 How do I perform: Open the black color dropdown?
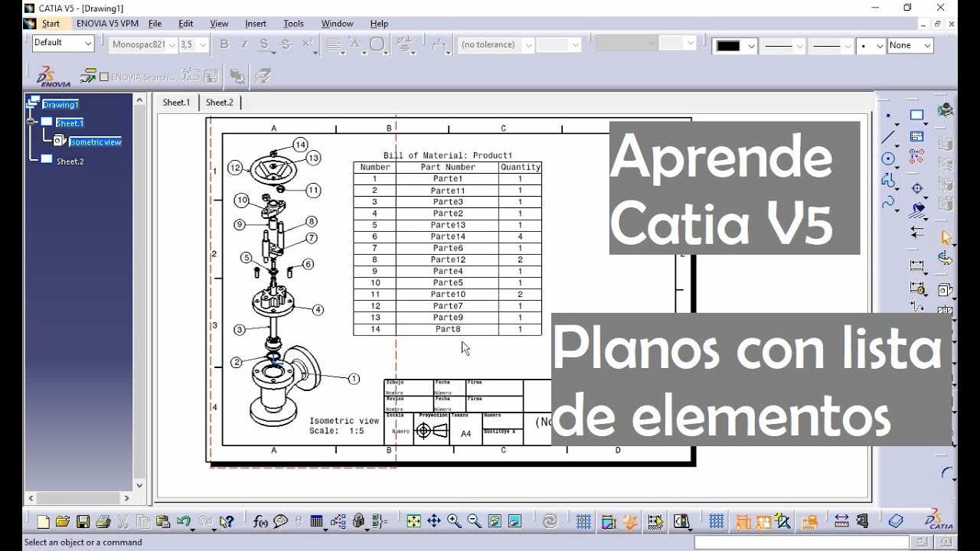(x=751, y=46)
